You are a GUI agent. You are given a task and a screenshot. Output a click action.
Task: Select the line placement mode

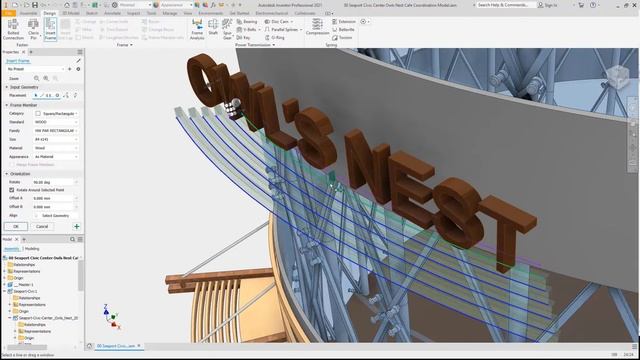(43, 95)
